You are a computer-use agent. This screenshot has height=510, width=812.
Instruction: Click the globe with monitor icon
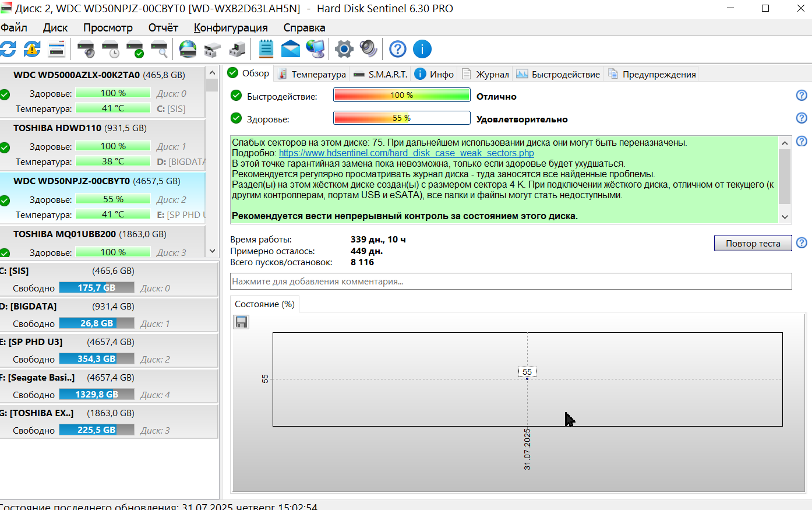315,49
